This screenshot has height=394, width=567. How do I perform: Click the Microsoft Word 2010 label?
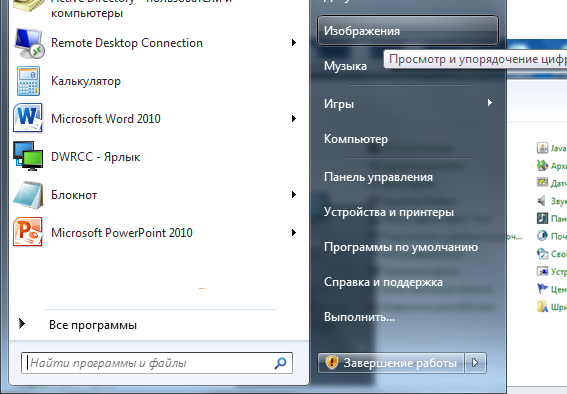click(106, 119)
